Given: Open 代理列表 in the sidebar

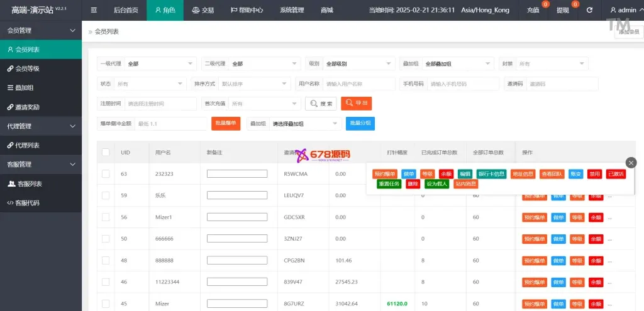Looking at the screenshot, I should (x=27, y=145).
